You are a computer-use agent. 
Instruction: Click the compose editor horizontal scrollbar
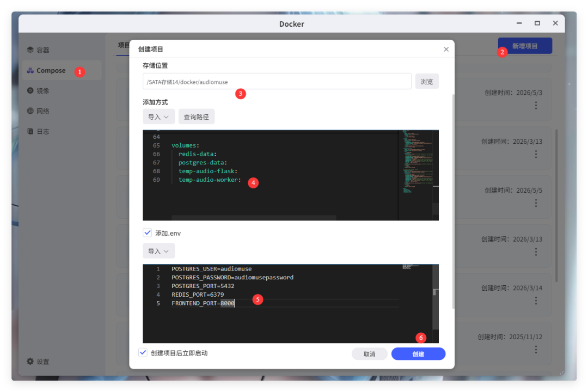tap(254, 218)
